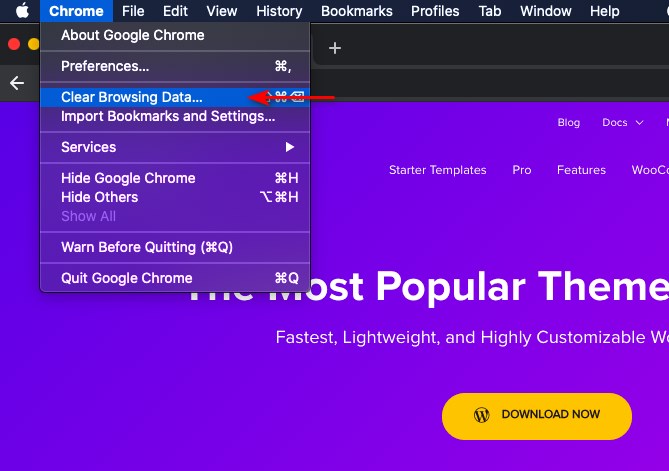Expand the Docs dropdown
Screen dimensions: 669x471
[622, 122]
